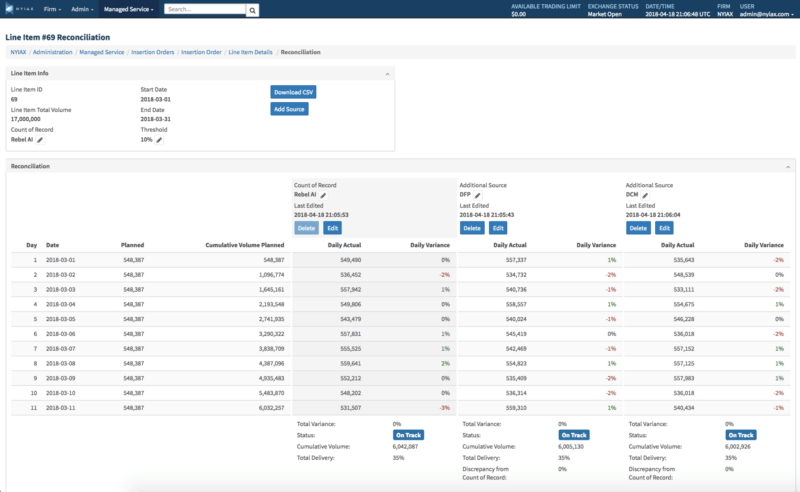Click pencil icon next to DCM source
The width and height of the screenshot is (800, 492).
pyautogui.click(x=647, y=195)
